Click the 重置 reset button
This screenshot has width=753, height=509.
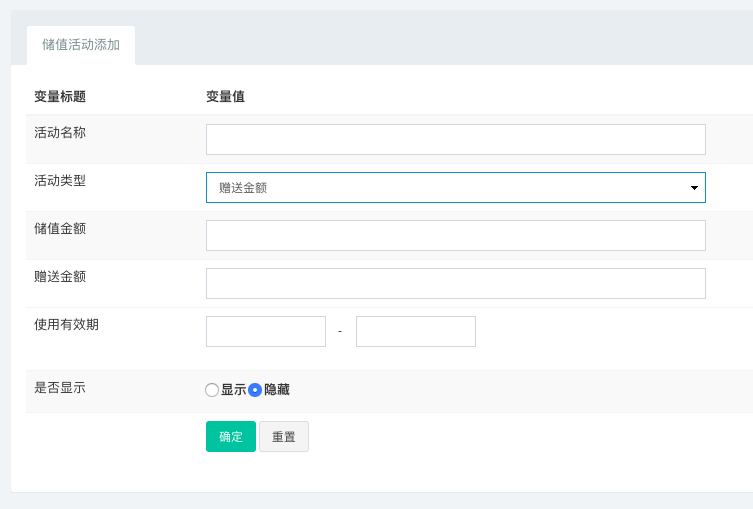pos(284,436)
